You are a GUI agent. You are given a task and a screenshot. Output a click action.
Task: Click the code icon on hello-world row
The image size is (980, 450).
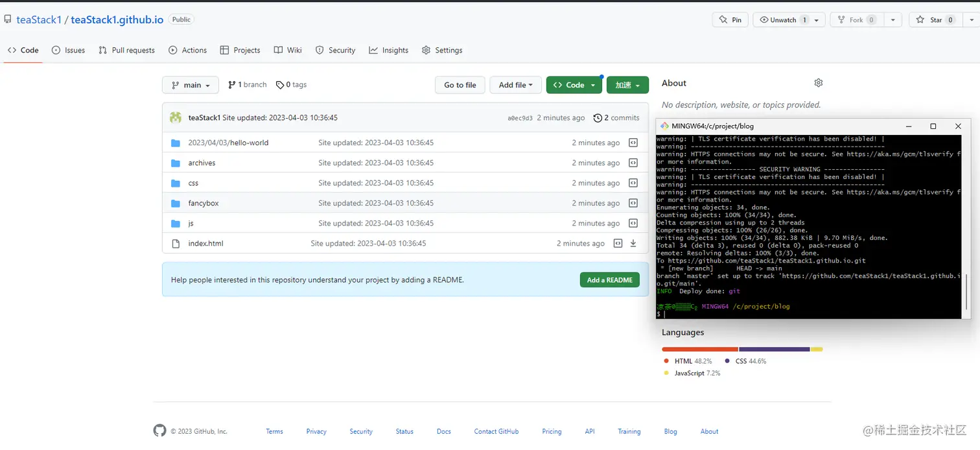pyautogui.click(x=633, y=143)
